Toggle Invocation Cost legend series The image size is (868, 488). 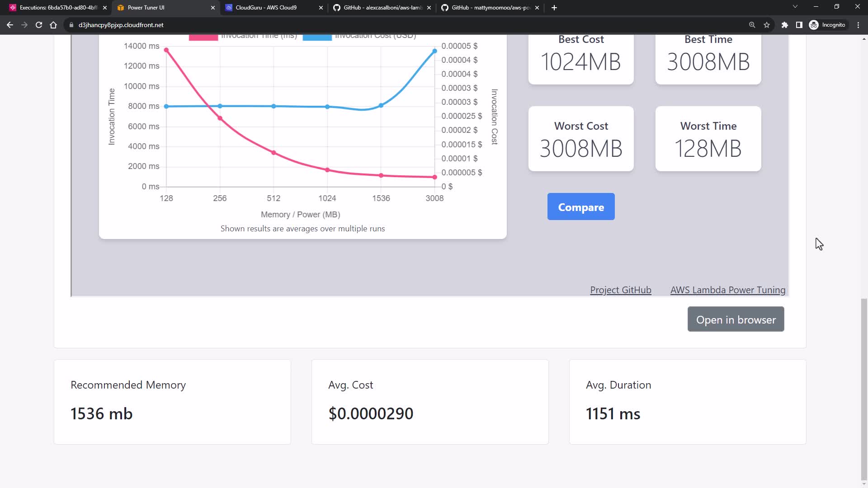tap(359, 36)
